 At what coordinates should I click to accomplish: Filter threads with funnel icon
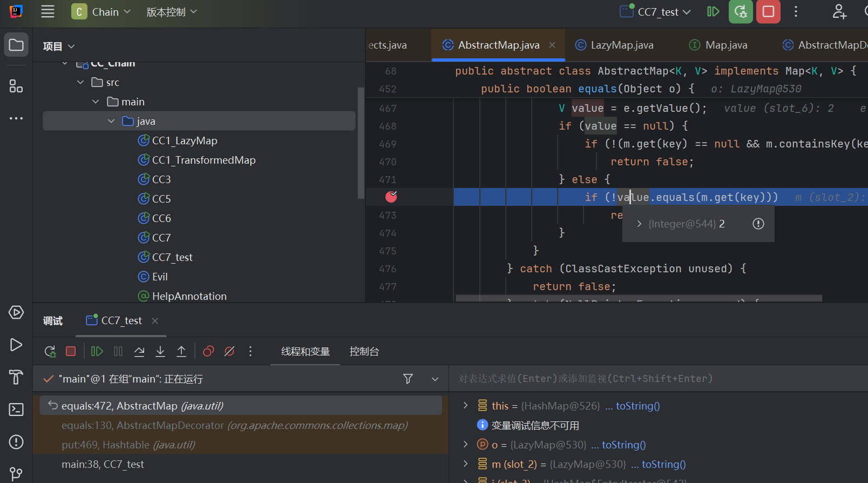tap(408, 379)
